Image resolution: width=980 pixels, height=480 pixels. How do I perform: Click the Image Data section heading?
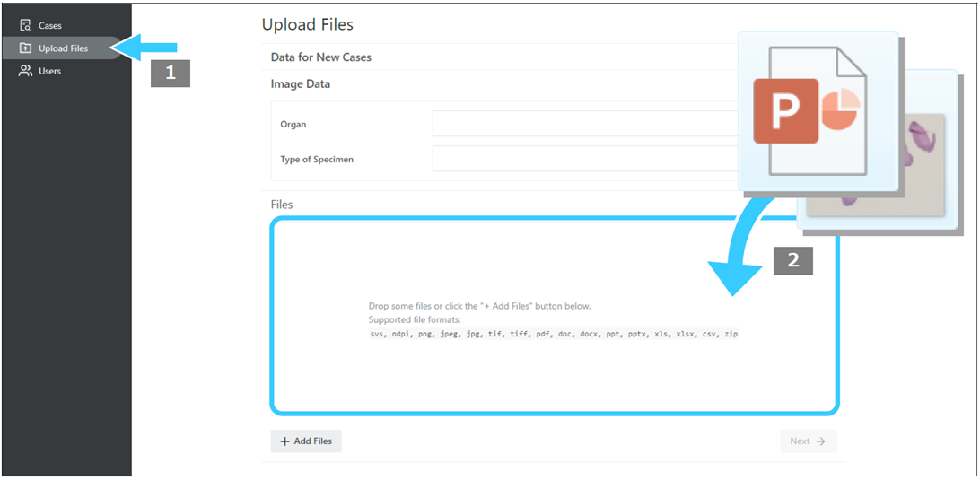tap(301, 83)
